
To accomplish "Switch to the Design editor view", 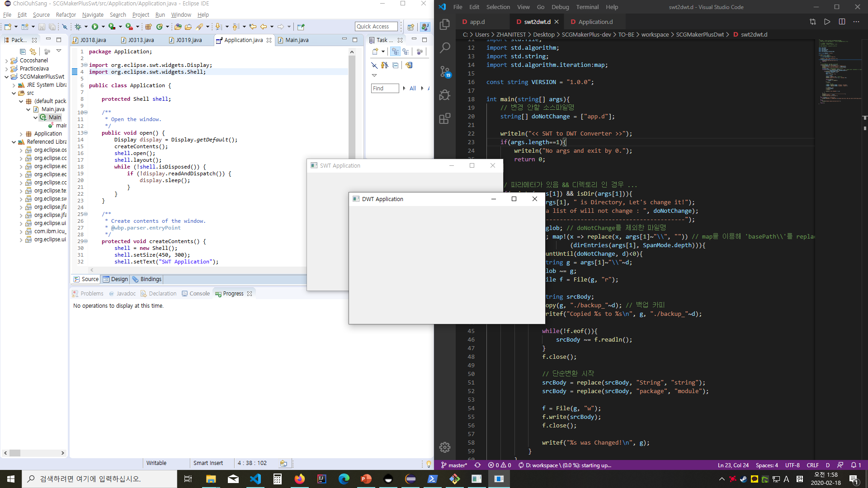I will pos(116,279).
